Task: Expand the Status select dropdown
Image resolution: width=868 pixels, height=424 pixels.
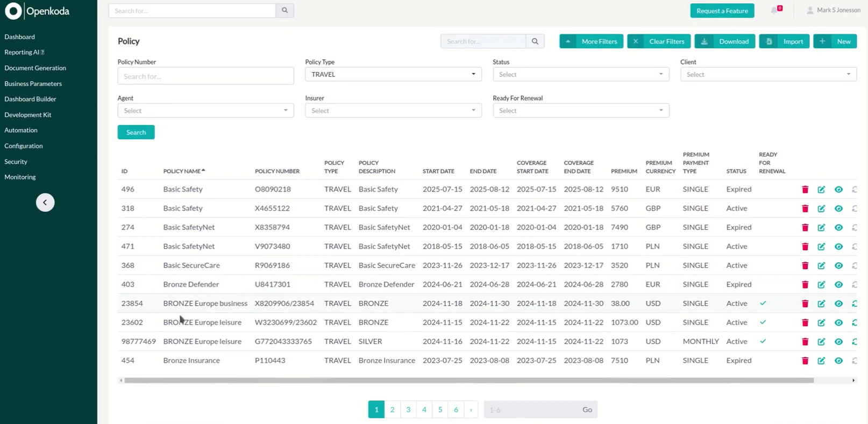Action: (x=581, y=74)
